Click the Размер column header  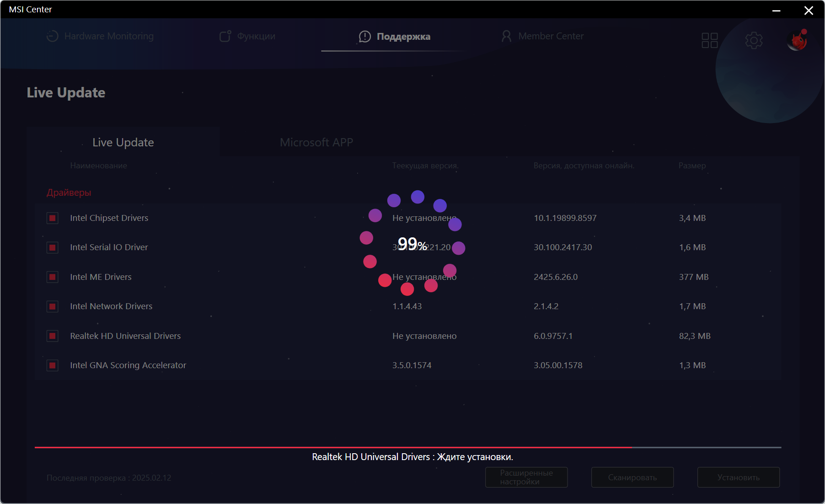click(x=692, y=166)
